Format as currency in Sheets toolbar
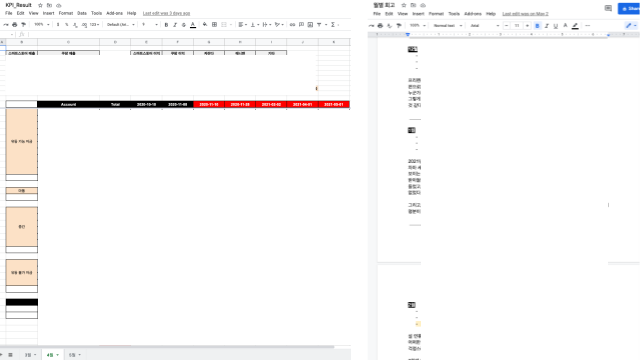 coord(58,24)
